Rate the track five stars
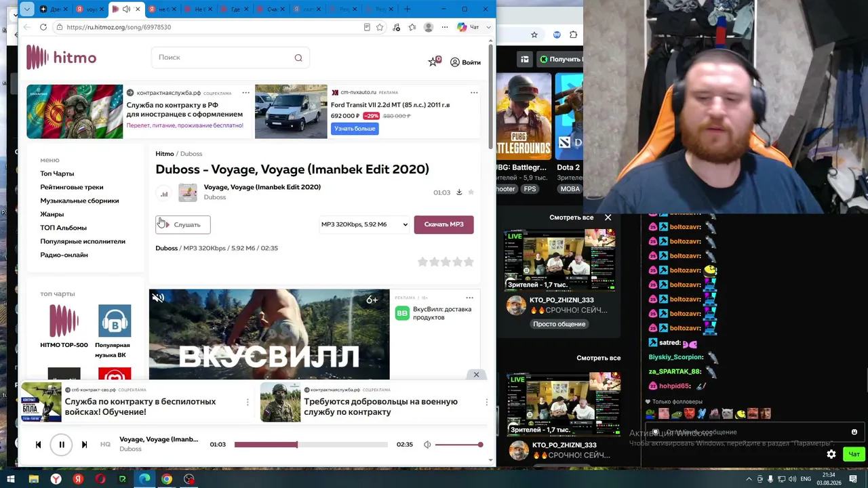Viewport: 868px width, 488px height. [469, 262]
